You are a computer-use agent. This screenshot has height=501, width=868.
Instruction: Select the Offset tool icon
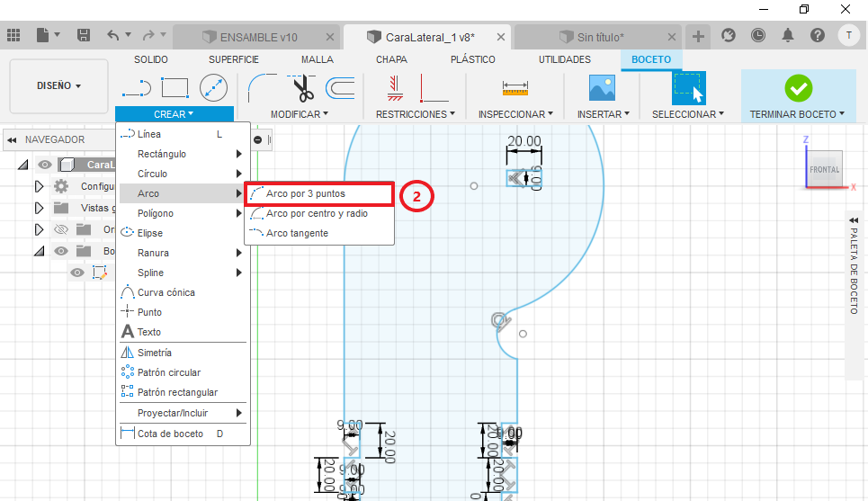click(x=340, y=88)
